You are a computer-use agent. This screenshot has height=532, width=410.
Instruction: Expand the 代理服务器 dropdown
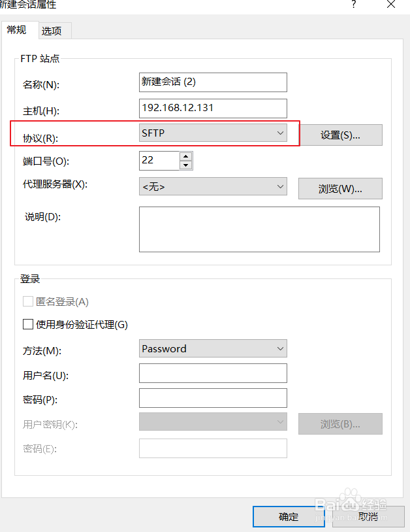coord(213,186)
